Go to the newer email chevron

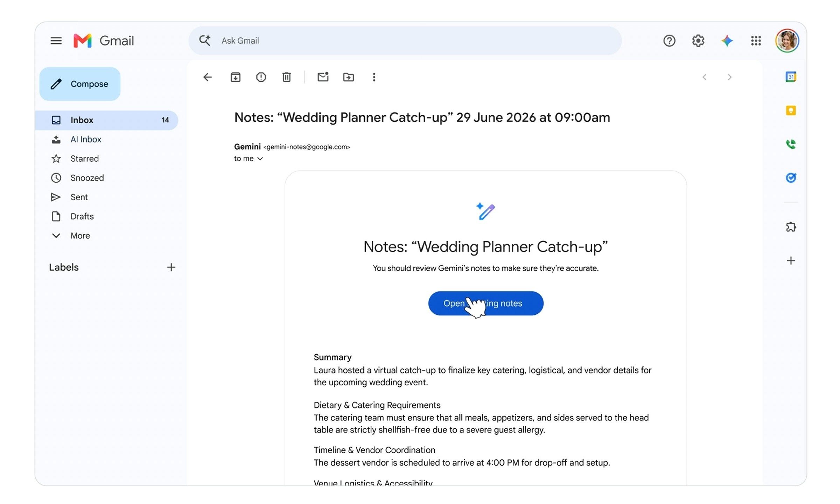click(704, 77)
